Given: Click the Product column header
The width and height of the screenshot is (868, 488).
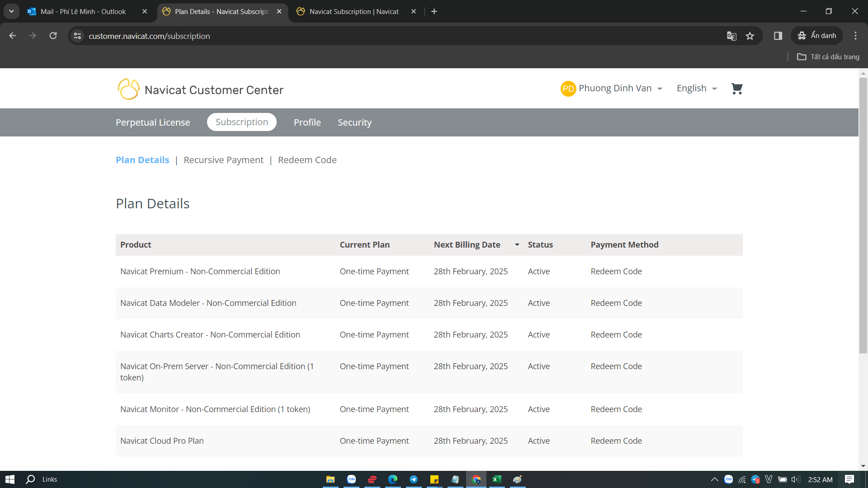Looking at the screenshot, I should [x=136, y=244].
